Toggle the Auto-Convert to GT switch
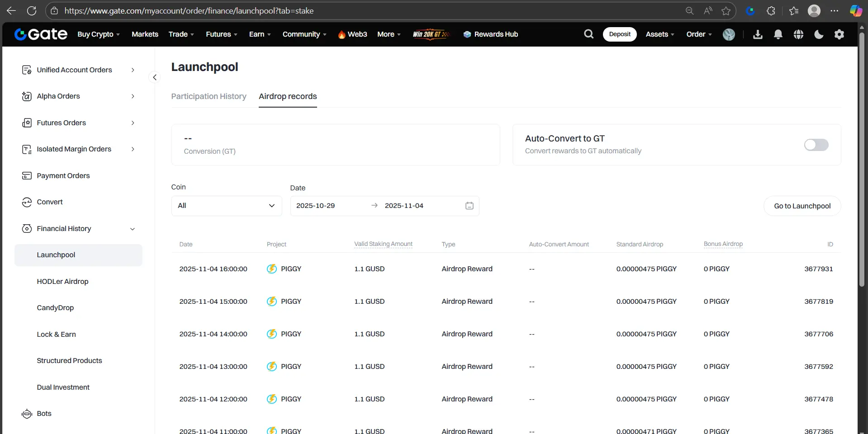 point(816,145)
